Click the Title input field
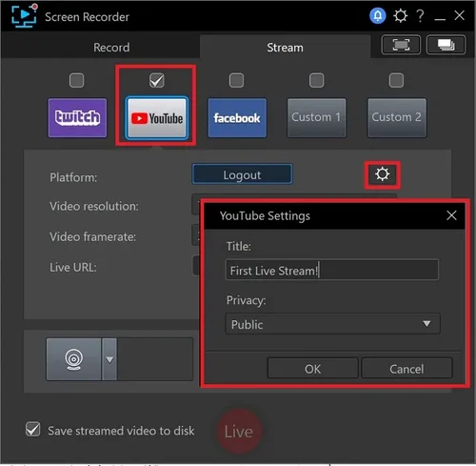Viewport: 476px width, 466px height. click(332, 271)
